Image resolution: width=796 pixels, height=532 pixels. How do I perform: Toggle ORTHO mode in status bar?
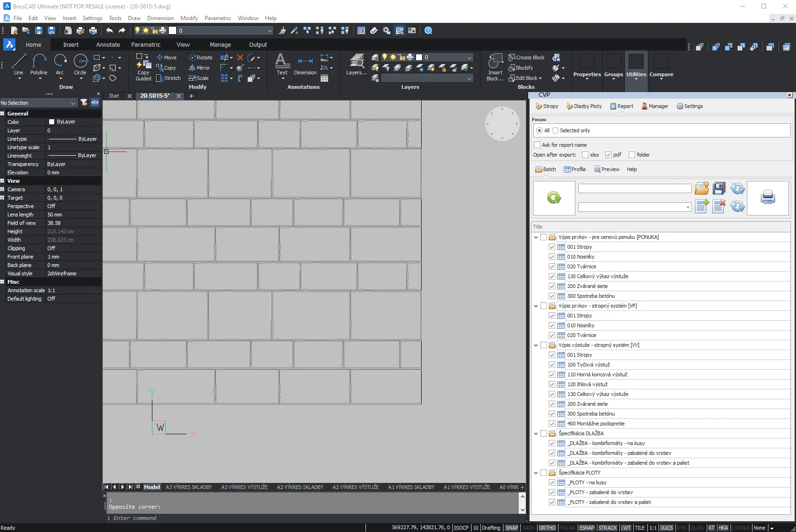[547, 528]
